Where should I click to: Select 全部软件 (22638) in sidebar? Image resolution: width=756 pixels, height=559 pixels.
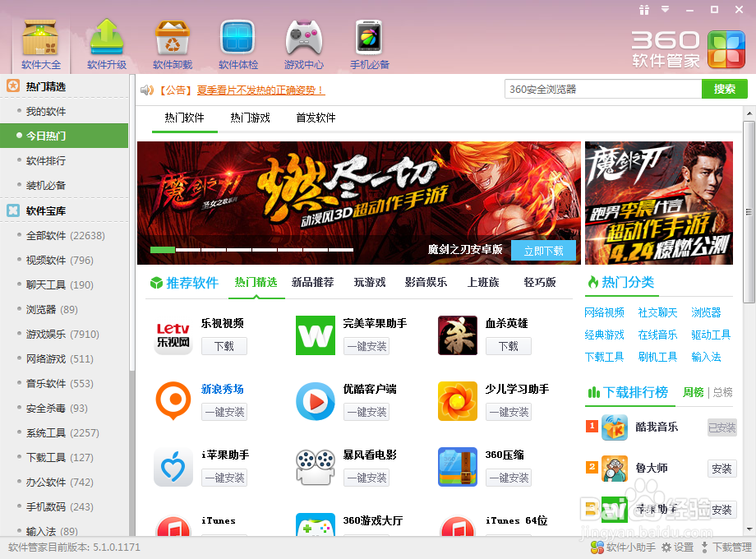pyautogui.click(x=64, y=235)
